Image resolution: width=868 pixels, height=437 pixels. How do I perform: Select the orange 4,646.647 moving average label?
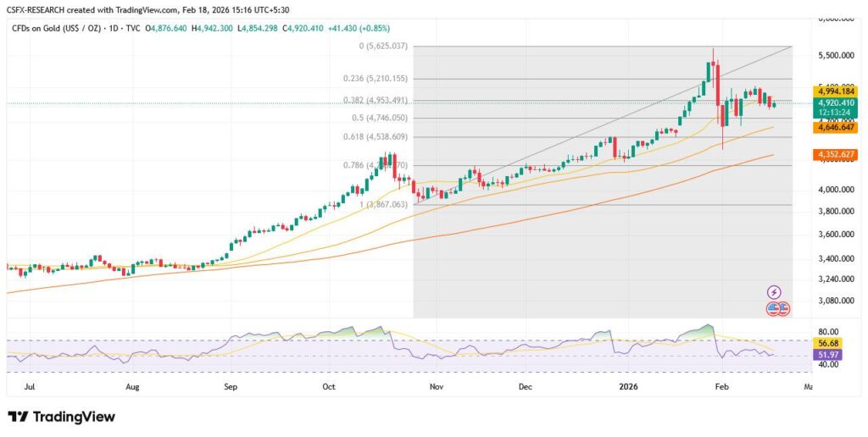(835, 127)
